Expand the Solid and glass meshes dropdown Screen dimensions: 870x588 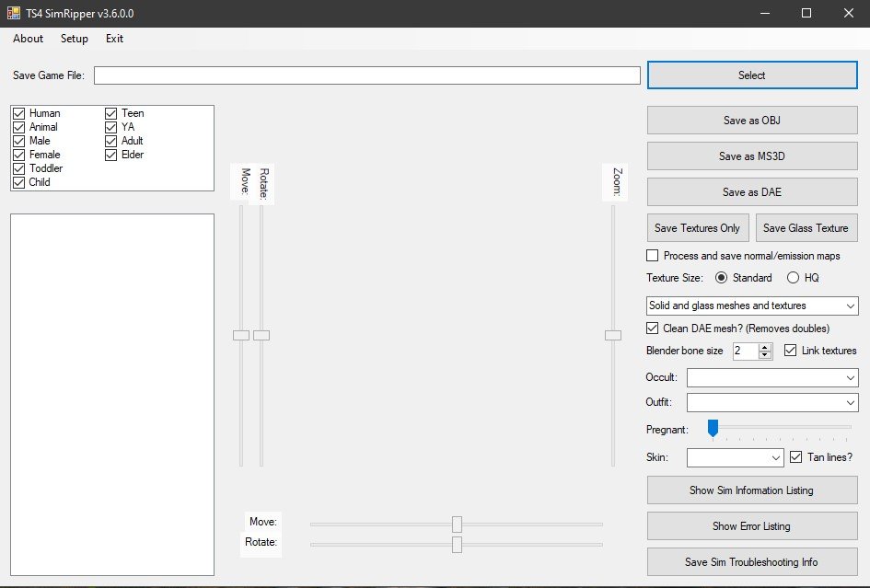point(849,306)
